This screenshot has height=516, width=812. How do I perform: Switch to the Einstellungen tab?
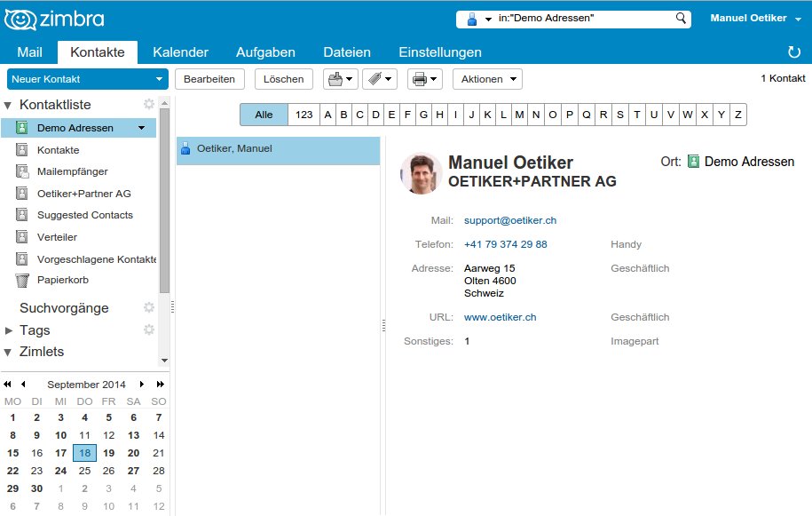pyautogui.click(x=440, y=52)
